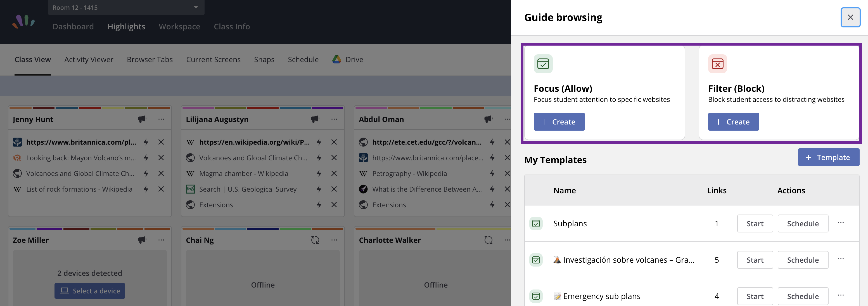Start the Emergency sub plans template

tap(755, 296)
